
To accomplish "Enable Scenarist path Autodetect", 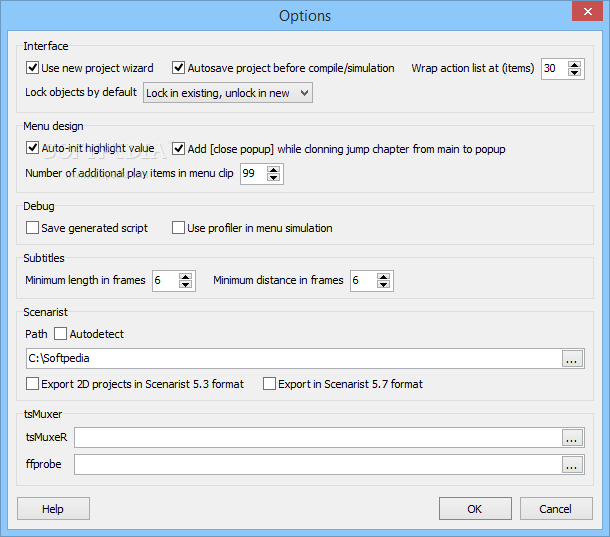I will 61,334.
